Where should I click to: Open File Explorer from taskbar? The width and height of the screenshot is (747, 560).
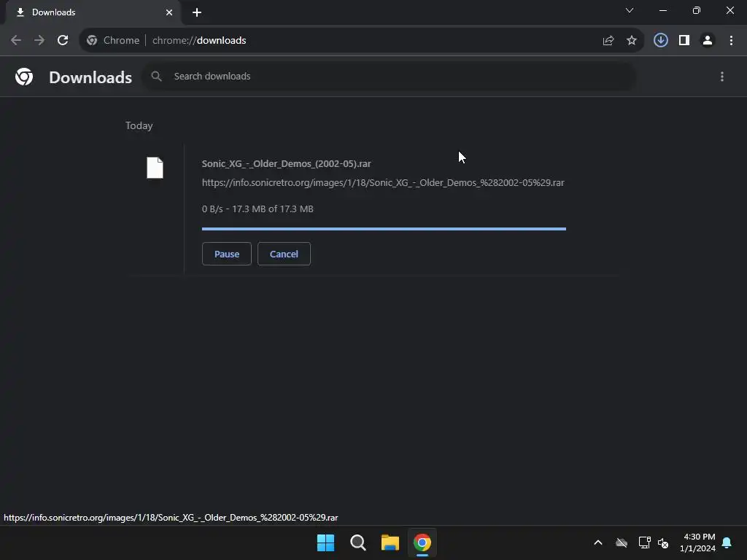tap(390, 542)
